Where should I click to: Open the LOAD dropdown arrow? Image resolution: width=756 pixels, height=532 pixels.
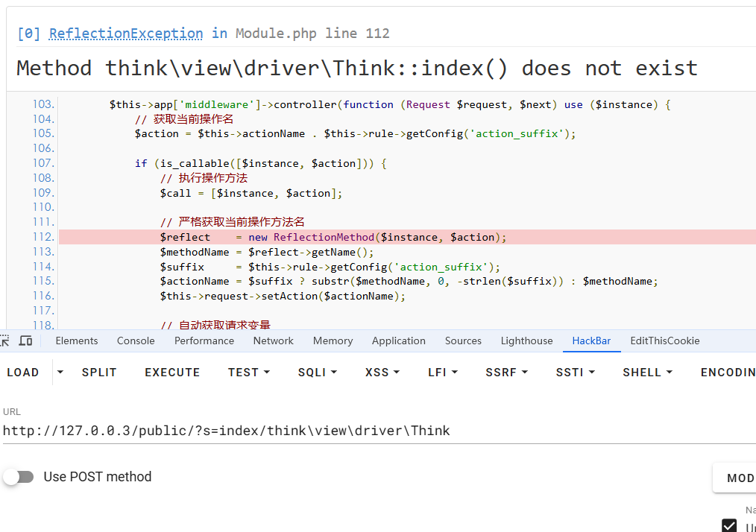(60, 372)
